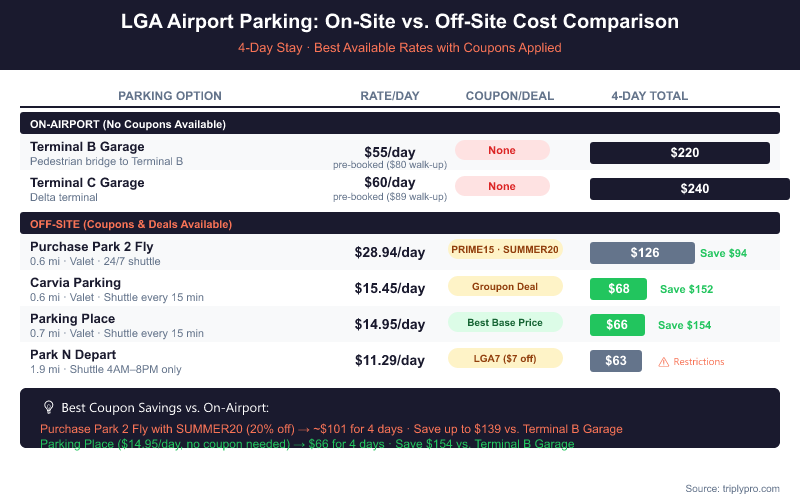
Task: Click the Best Base Price badge
Action: click(505, 323)
